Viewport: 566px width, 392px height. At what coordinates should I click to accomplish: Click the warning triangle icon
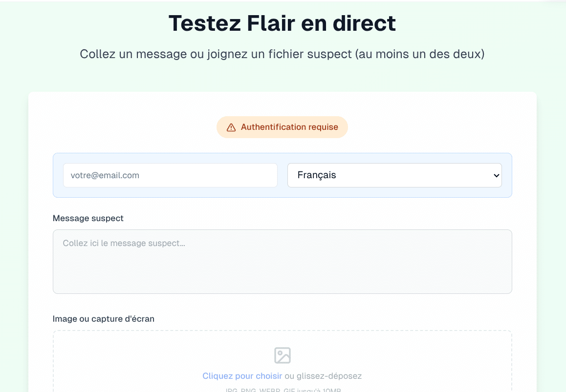231,127
